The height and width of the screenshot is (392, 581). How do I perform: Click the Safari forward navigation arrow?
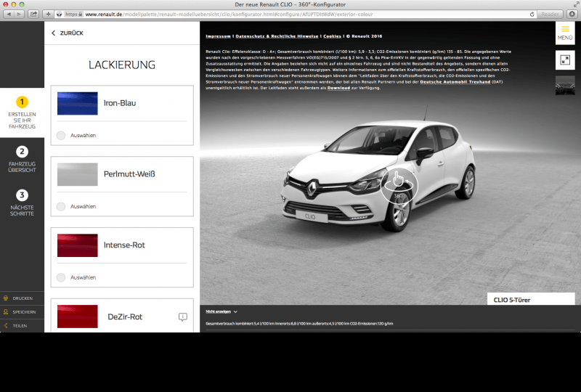click(19, 14)
